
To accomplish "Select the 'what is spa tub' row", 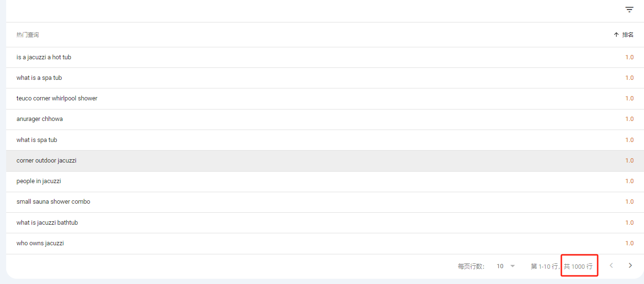I will (325, 140).
